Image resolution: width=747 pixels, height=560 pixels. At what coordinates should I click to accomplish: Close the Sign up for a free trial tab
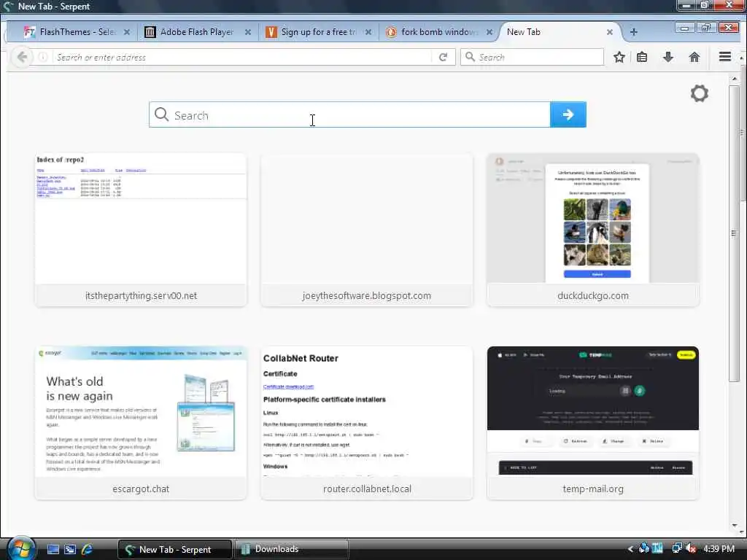(368, 32)
